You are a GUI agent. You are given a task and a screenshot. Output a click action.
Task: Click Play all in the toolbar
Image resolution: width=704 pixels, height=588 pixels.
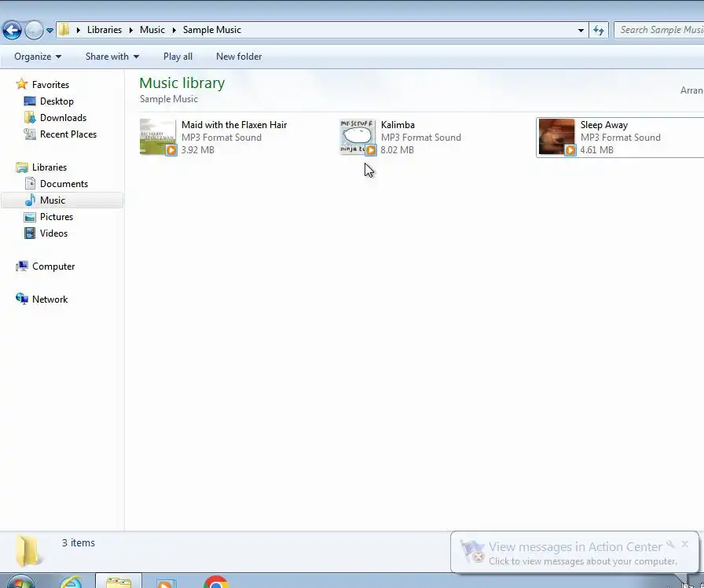pyautogui.click(x=178, y=57)
